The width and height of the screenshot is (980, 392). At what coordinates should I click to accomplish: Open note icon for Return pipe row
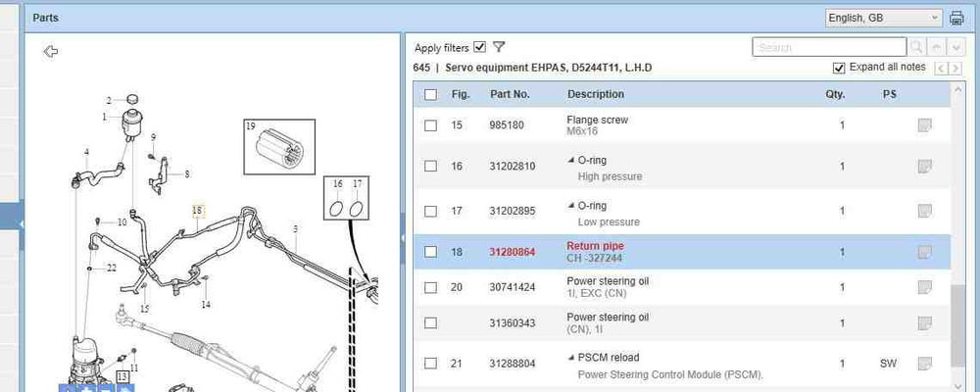[x=924, y=252]
